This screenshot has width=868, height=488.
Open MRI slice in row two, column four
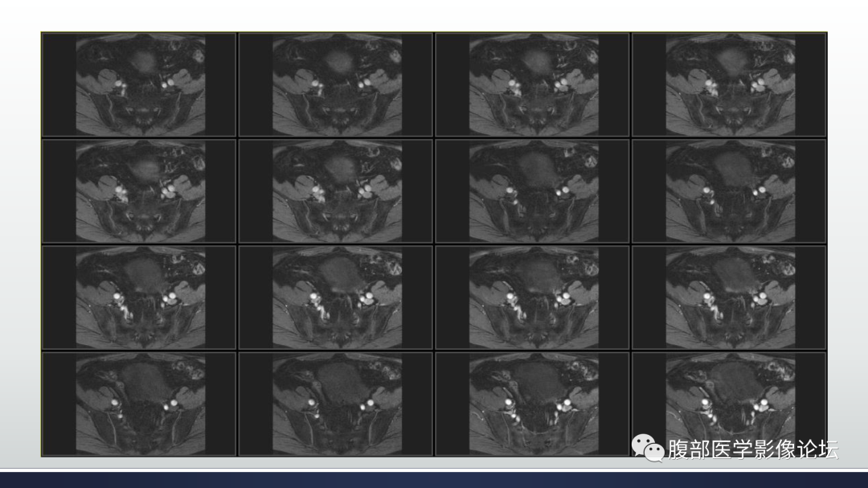(729, 191)
